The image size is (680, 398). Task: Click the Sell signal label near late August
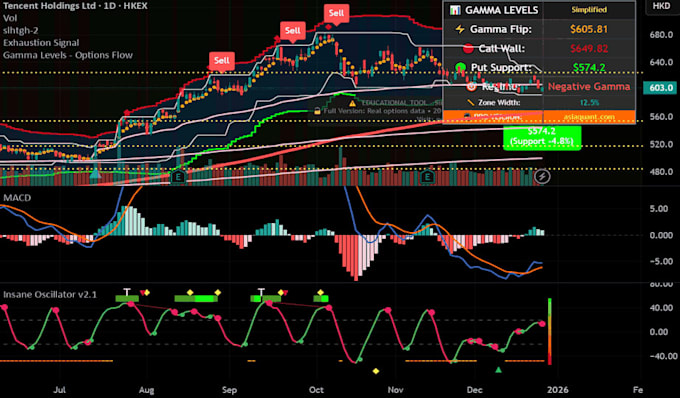coord(222,61)
